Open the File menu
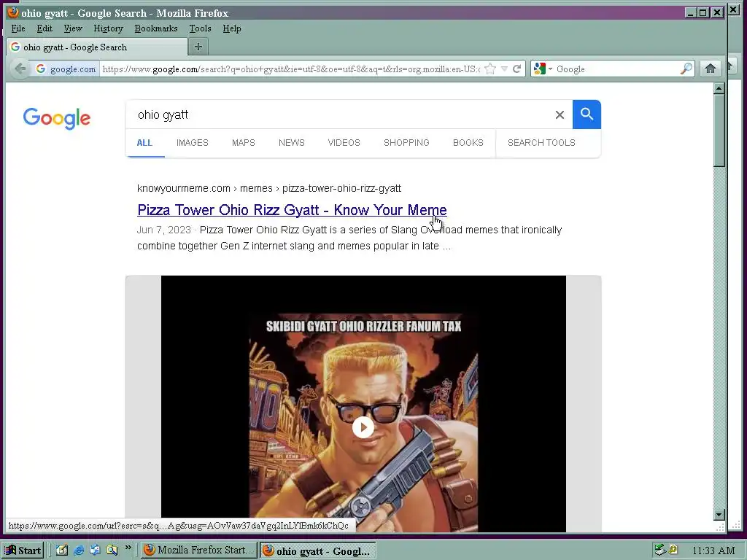The height and width of the screenshot is (560, 747). tap(18, 28)
